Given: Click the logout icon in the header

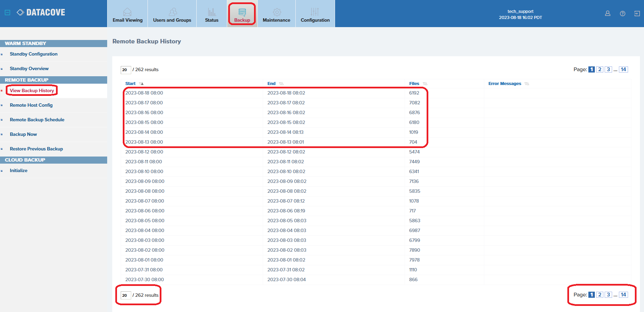Looking at the screenshot, I should point(637,14).
